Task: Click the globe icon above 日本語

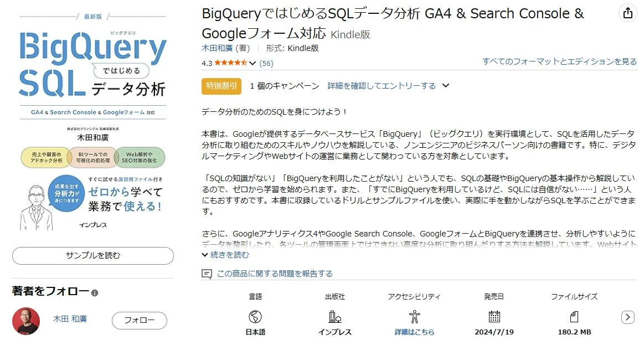Action: point(254,317)
